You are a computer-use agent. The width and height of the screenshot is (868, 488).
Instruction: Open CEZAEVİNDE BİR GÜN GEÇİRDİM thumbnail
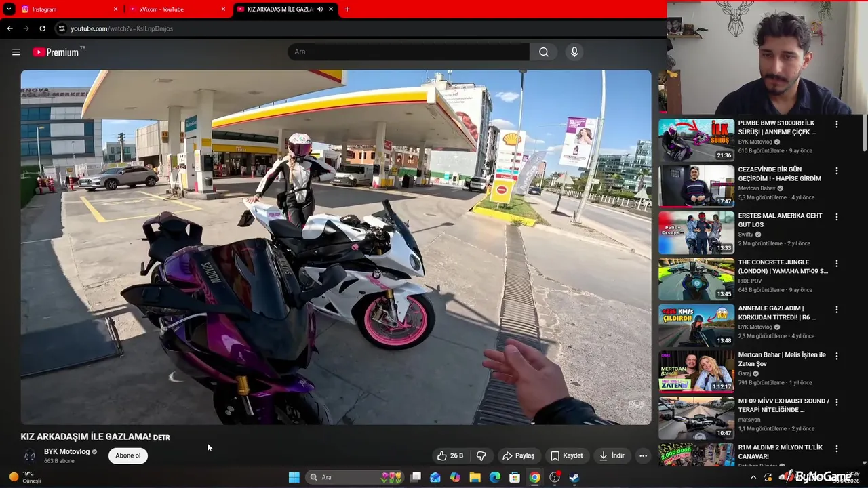click(696, 186)
